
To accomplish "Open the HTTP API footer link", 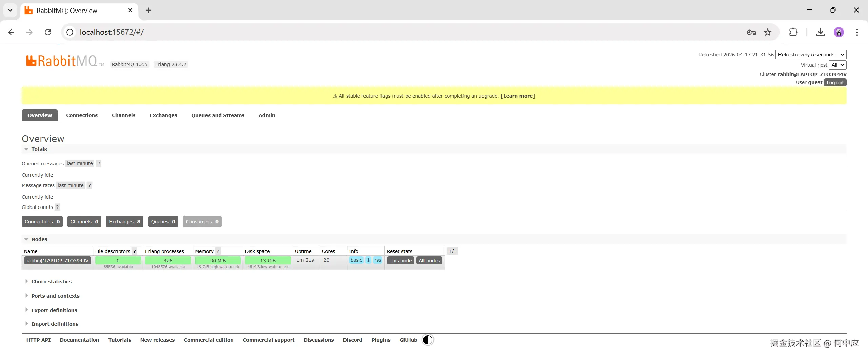I will click(x=38, y=340).
